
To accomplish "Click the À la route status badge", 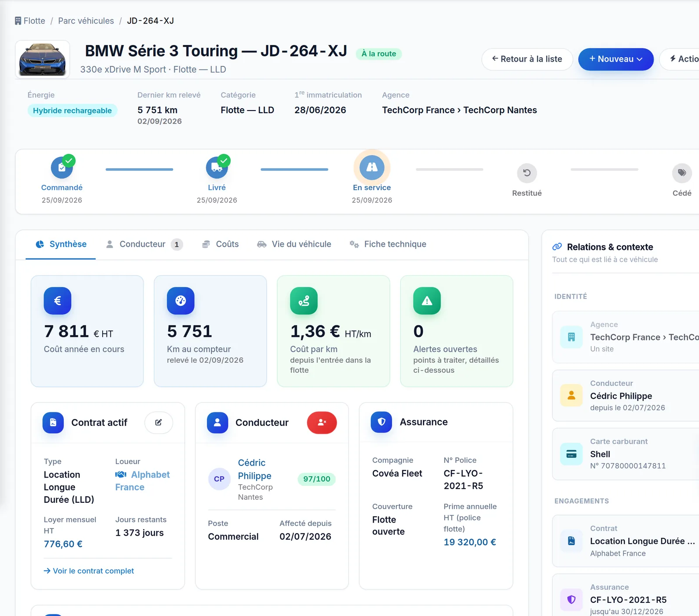I will (379, 54).
